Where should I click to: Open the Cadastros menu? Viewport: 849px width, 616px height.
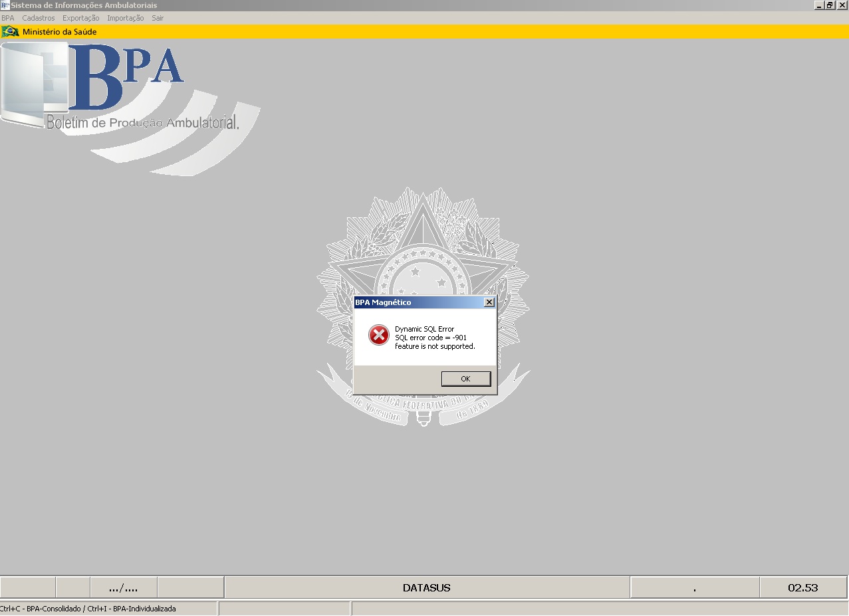(x=39, y=18)
